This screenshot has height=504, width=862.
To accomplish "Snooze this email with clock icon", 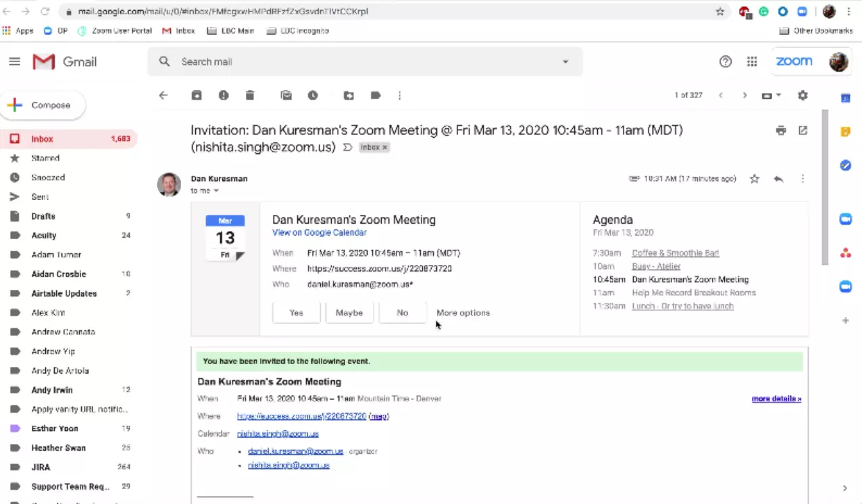I will [x=313, y=95].
